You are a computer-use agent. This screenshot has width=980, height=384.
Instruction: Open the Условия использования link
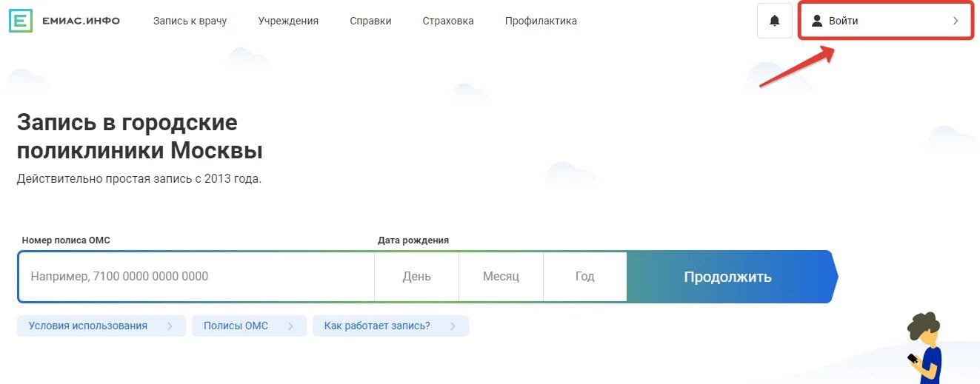(x=101, y=326)
